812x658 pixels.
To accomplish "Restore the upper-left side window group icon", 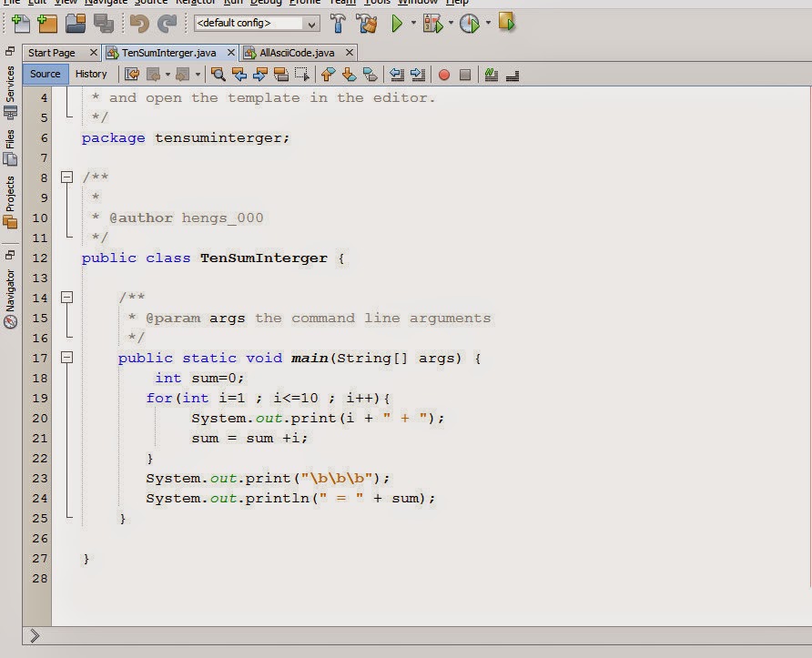I will coord(10,51).
